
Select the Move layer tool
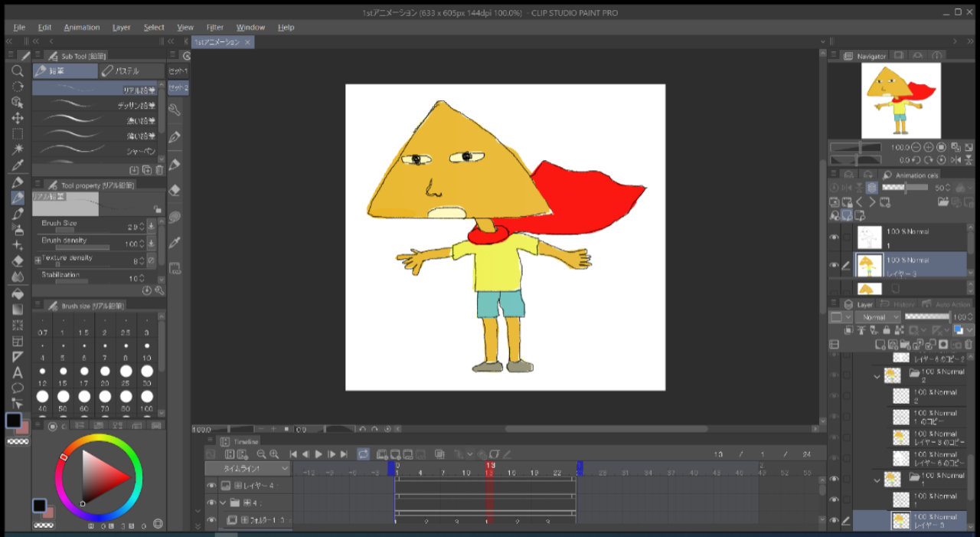pos(18,118)
